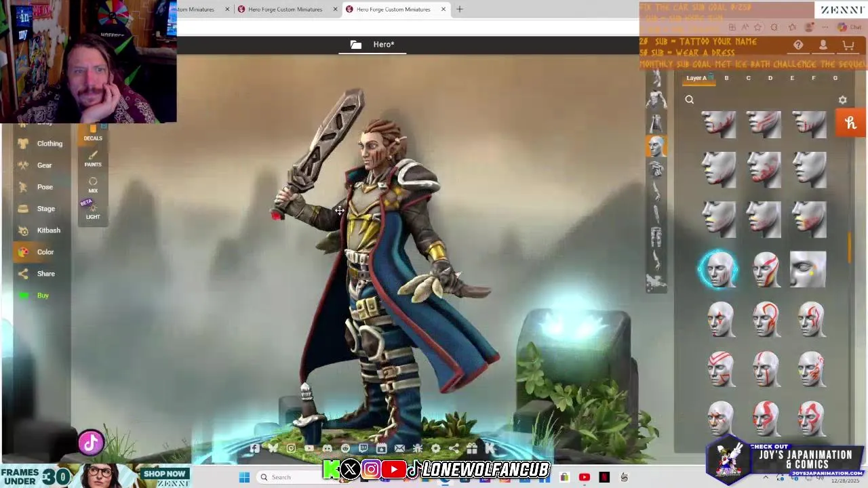Image resolution: width=868 pixels, height=488 pixels.
Task: Open the Clothing category in the left menu
Action: (x=41, y=144)
